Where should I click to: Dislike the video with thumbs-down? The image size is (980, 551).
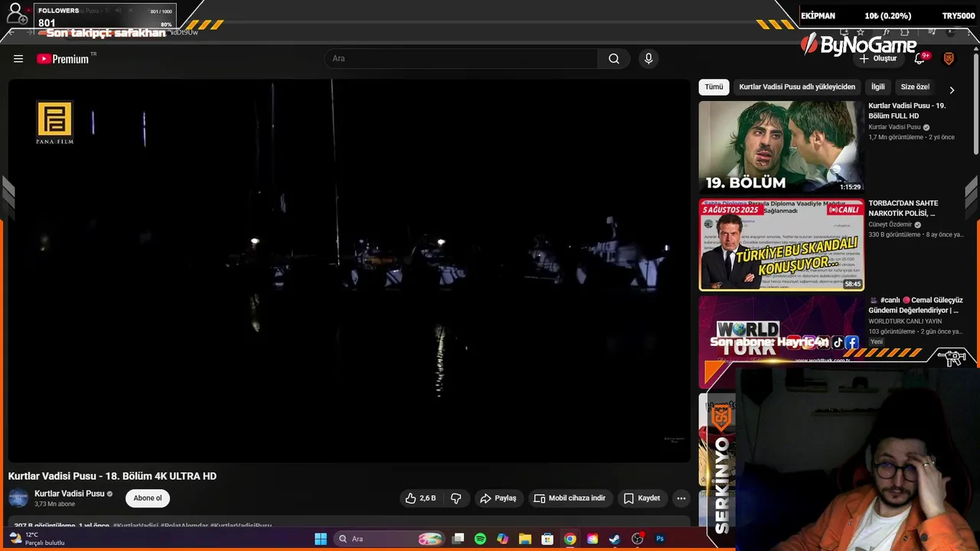pos(456,498)
